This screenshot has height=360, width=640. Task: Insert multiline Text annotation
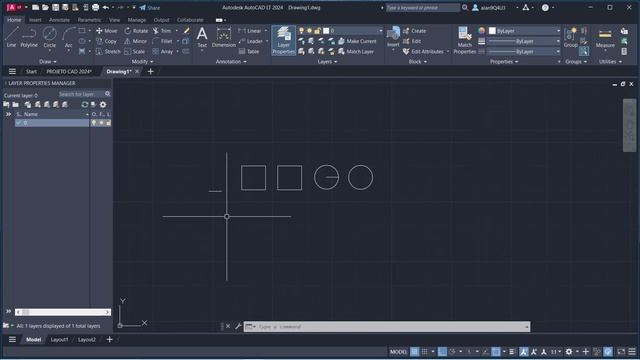pyautogui.click(x=202, y=37)
